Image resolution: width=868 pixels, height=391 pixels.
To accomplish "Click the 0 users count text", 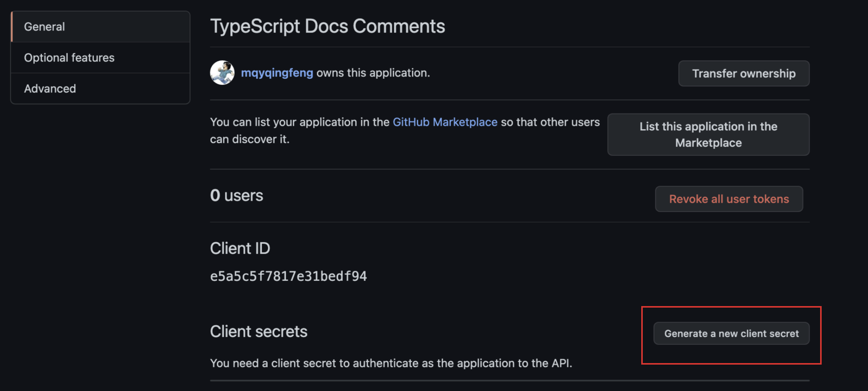I will [236, 195].
